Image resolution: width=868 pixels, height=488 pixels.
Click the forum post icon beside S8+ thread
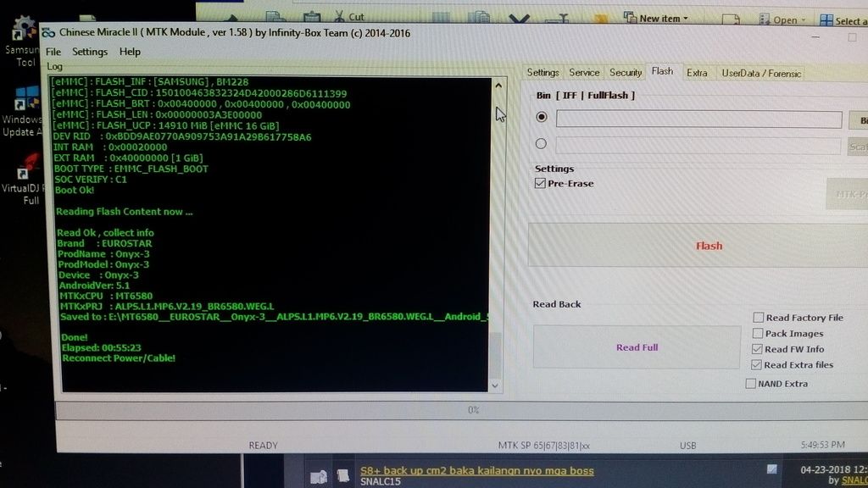tap(342, 475)
